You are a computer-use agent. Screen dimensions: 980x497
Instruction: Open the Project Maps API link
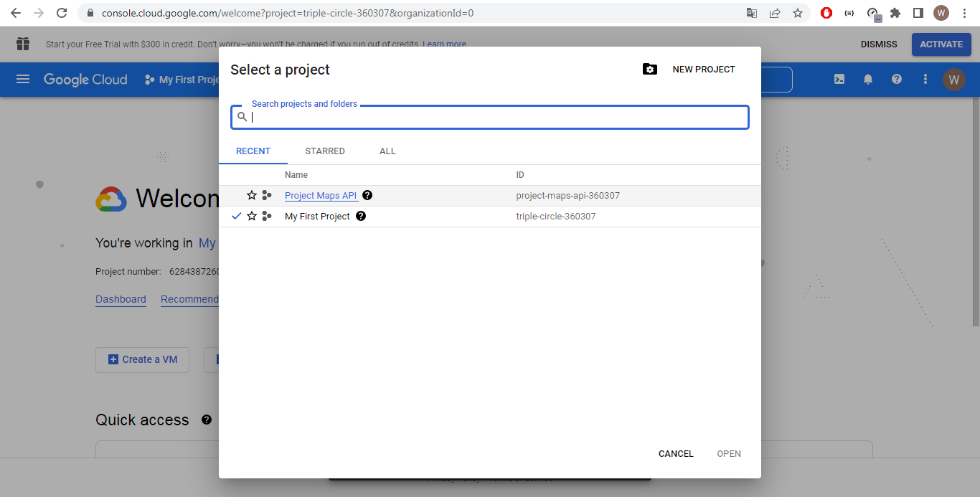pyautogui.click(x=321, y=196)
